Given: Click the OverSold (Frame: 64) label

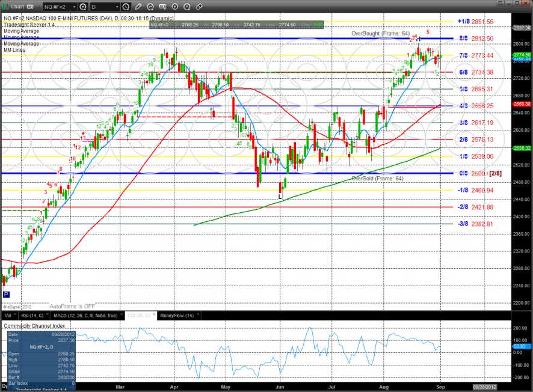Looking at the screenshot, I should [x=377, y=179].
